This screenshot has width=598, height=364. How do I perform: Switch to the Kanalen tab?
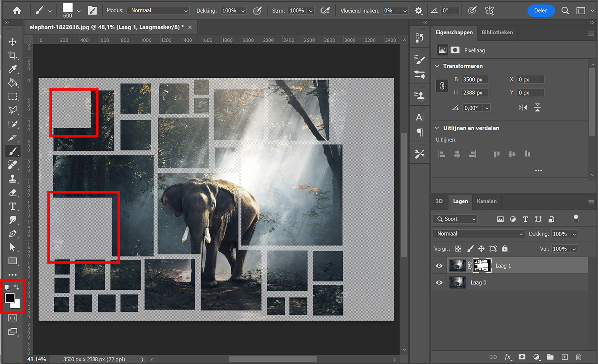click(486, 202)
